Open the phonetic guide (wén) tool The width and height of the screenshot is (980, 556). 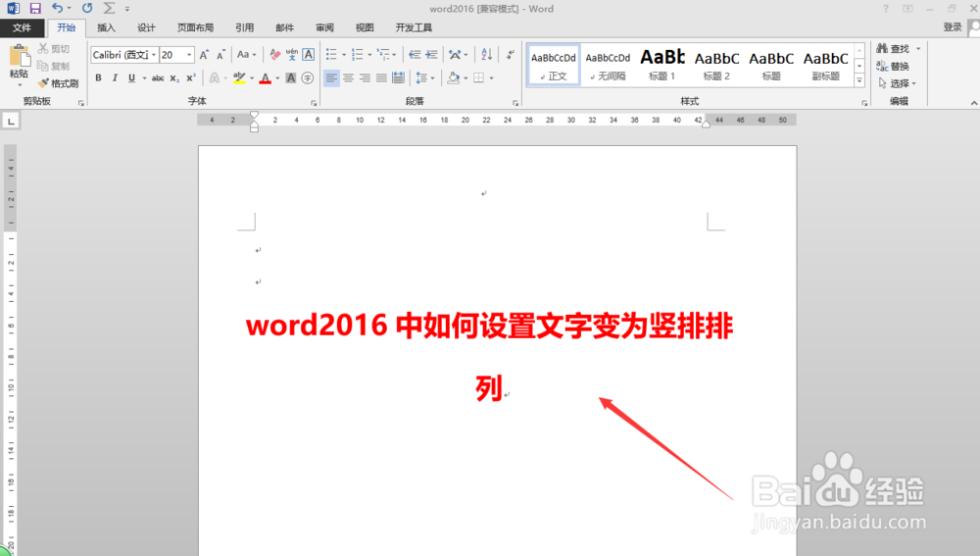tap(292, 55)
